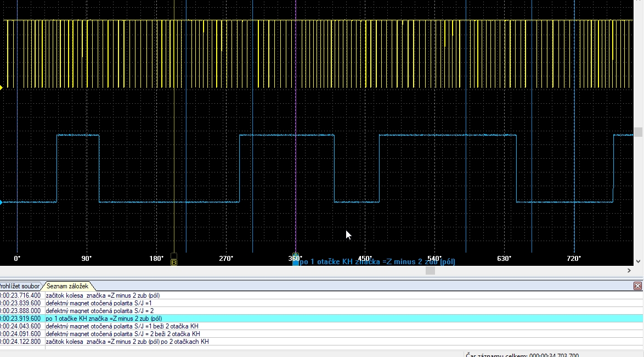The image size is (644, 357).
Task: Click the Čas záznamu celkem status text
Action: coord(522,355)
